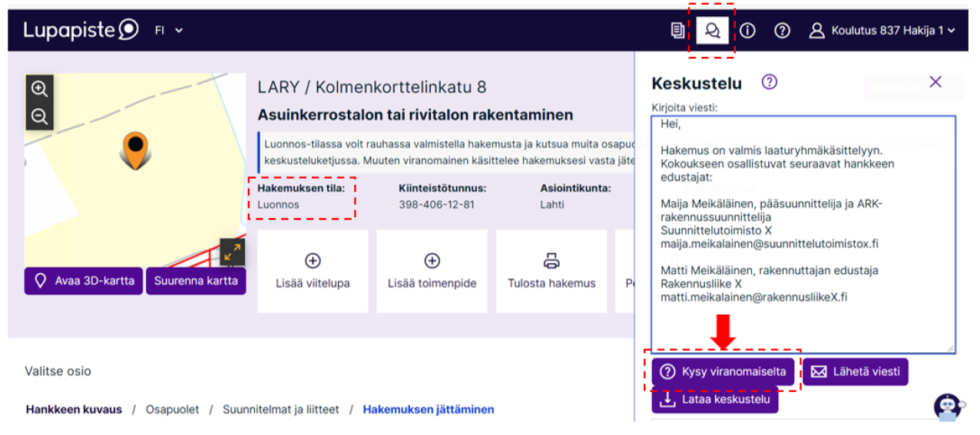This screenshot has height=435, width=980.
Task: Switch to Osapuolet section
Action: 172,410
